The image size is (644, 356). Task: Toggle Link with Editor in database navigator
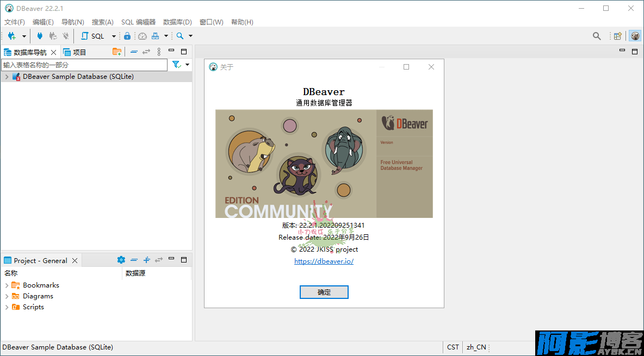coord(146,52)
